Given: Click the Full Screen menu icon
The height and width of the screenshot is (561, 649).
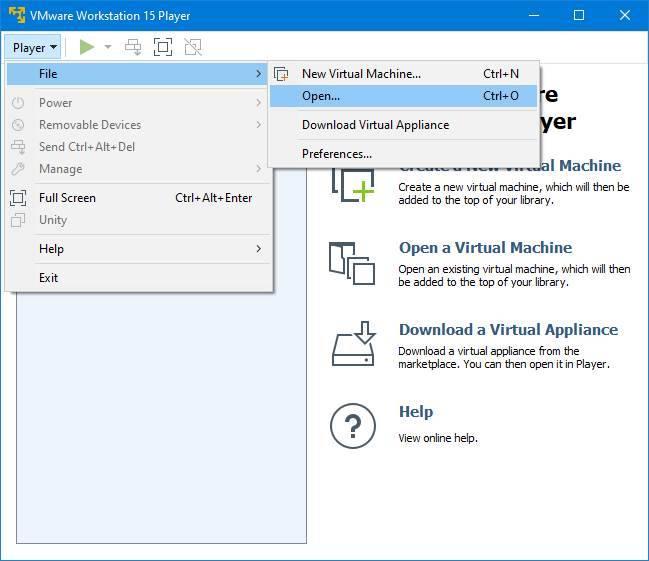Looking at the screenshot, I should pos(18,198).
